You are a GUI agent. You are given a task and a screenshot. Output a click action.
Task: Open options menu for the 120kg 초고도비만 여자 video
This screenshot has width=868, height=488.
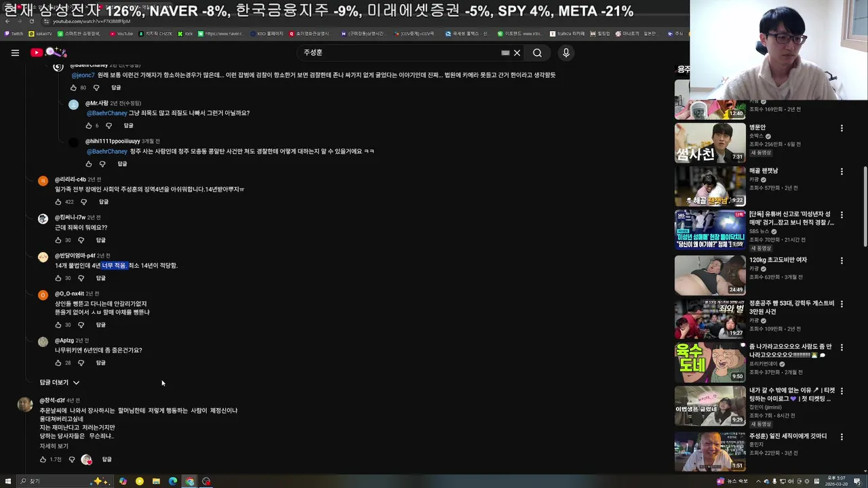pyautogui.click(x=842, y=261)
